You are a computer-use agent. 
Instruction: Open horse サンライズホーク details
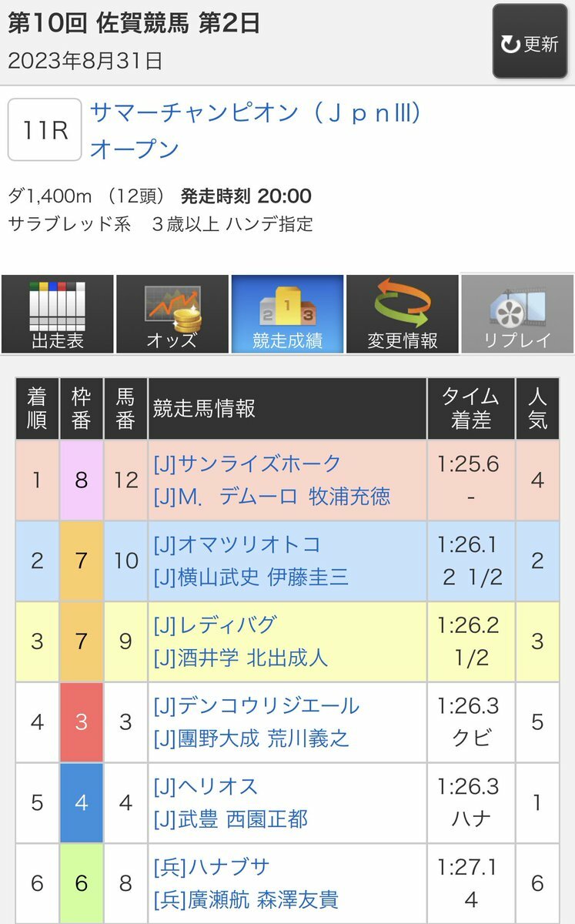click(x=247, y=464)
